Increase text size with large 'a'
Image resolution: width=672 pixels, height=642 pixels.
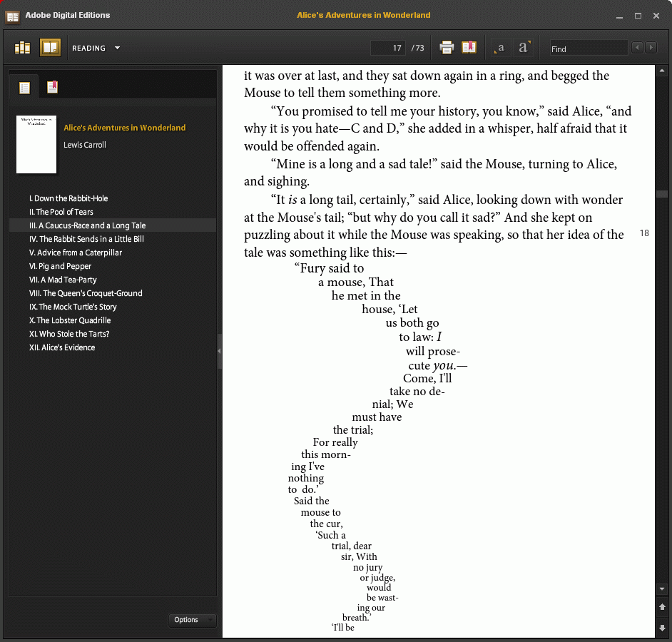(524, 47)
